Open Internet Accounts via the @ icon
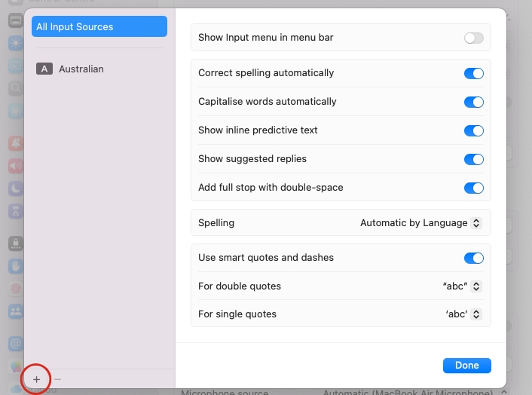The width and height of the screenshot is (532, 395). click(x=15, y=344)
